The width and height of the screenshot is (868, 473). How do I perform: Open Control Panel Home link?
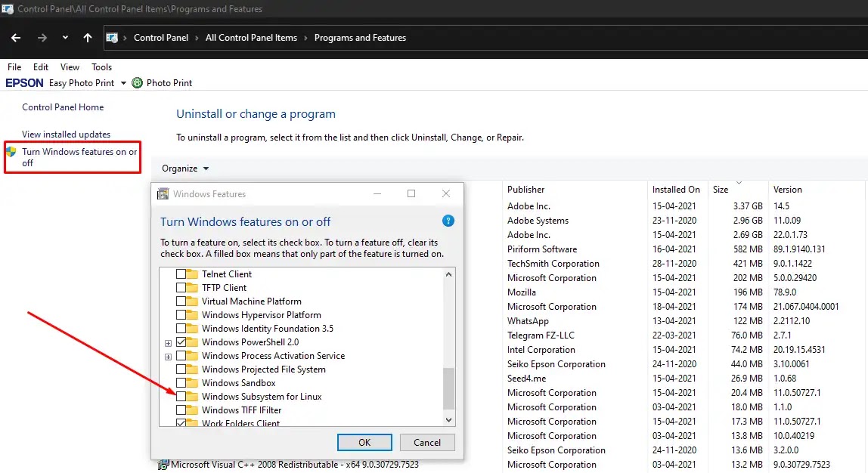pos(63,107)
